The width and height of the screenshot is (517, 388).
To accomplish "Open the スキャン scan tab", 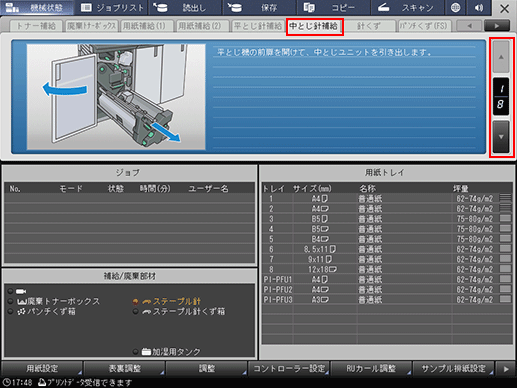I will point(407,8).
